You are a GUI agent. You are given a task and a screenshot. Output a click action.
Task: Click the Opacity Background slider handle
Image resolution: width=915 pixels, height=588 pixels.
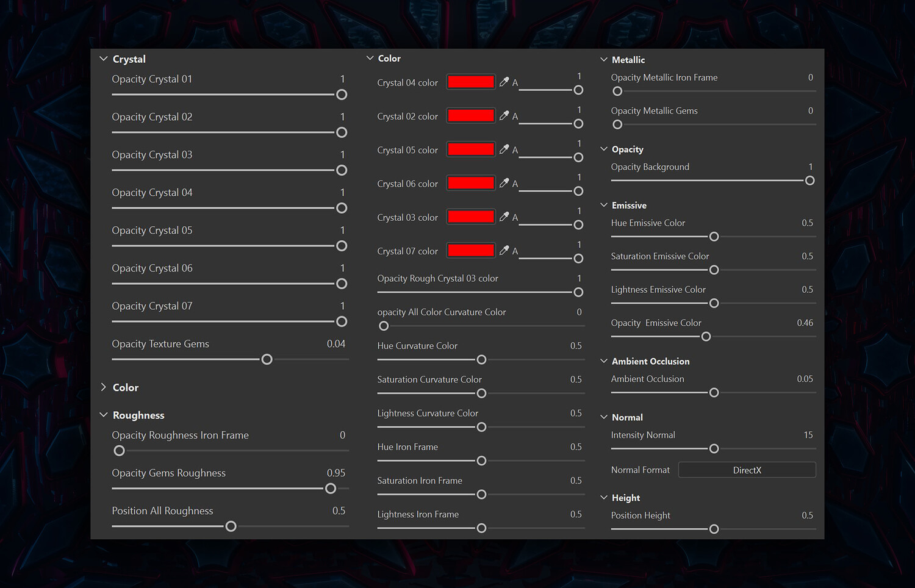[x=809, y=181]
